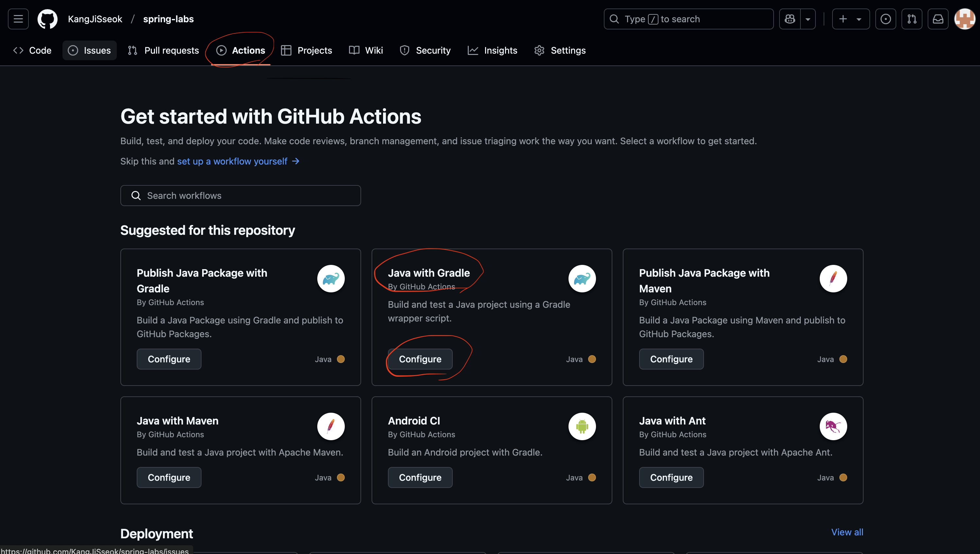Click the Gradle elephant icon on Java with Gradle
The height and width of the screenshot is (554, 980).
[582, 279]
